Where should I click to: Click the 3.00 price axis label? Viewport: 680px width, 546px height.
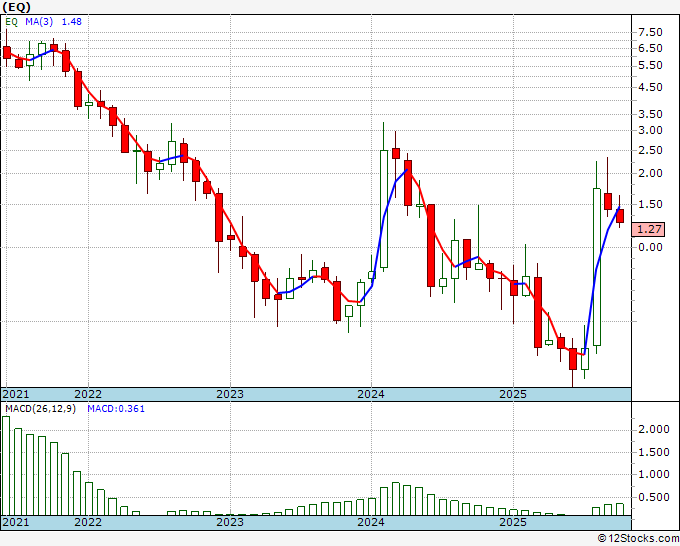pyautogui.click(x=650, y=130)
